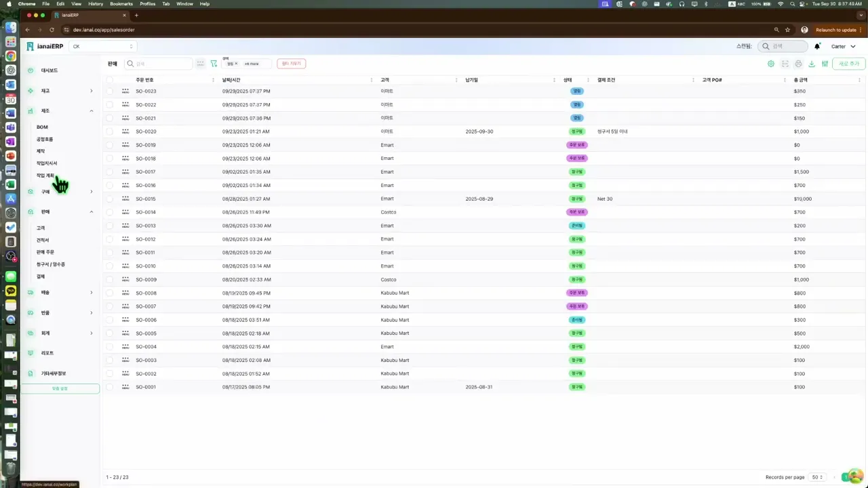The height and width of the screenshot is (488, 868).
Task: Check the SO-0020 row checkbox
Action: [110, 131]
